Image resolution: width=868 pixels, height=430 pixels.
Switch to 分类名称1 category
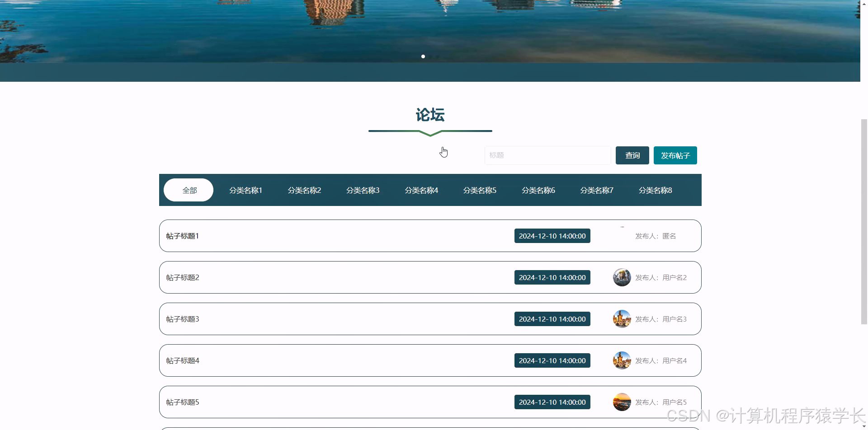pos(245,190)
